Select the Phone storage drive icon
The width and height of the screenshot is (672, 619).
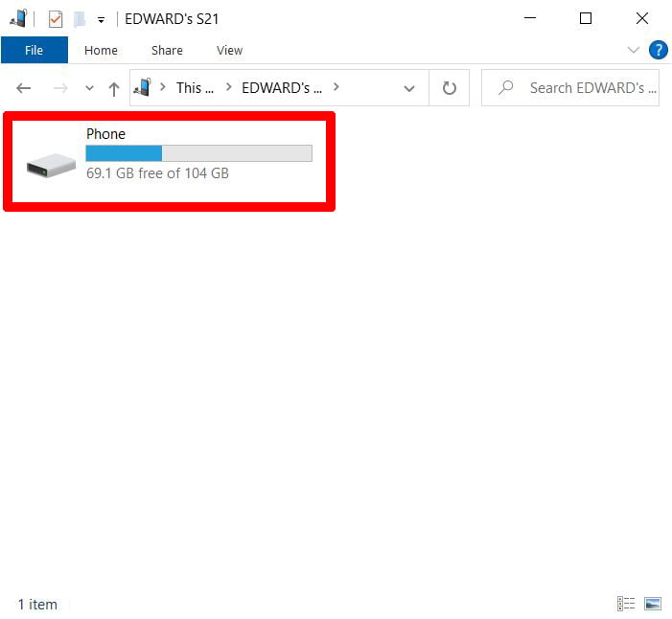click(x=51, y=166)
